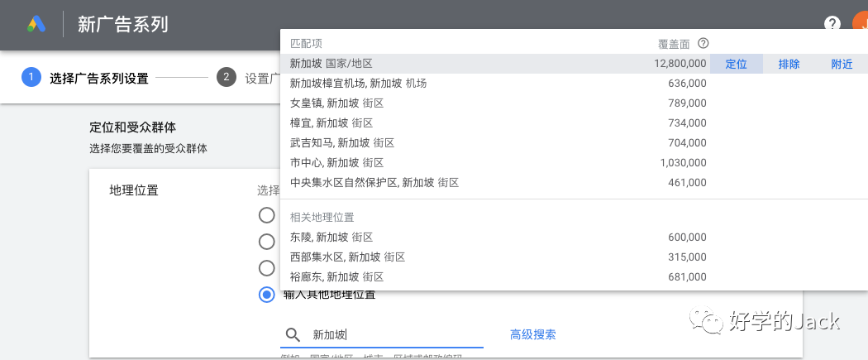This screenshot has height=360, width=868.
Task: Click the 12,800,000 reach value
Action: tap(680, 64)
